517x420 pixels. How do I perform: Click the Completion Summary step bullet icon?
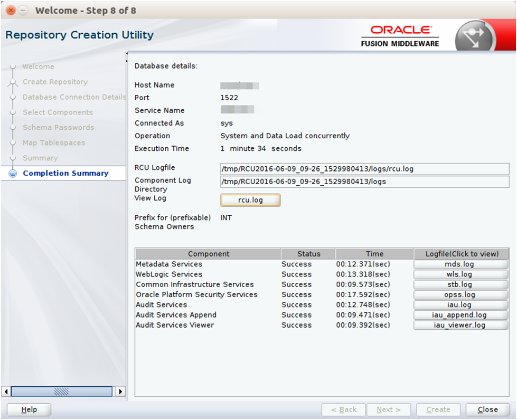(13, 173)
